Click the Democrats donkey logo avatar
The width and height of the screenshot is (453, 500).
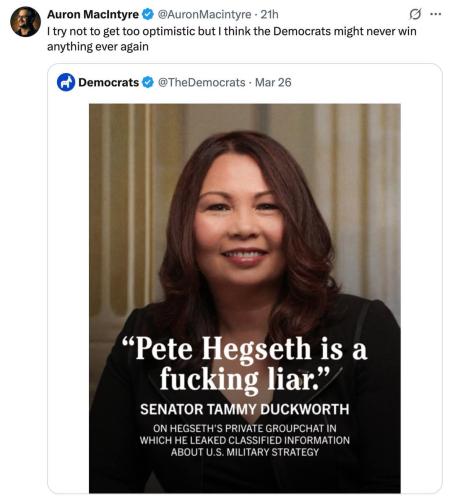pyautogui.click(x=66, y=82)
